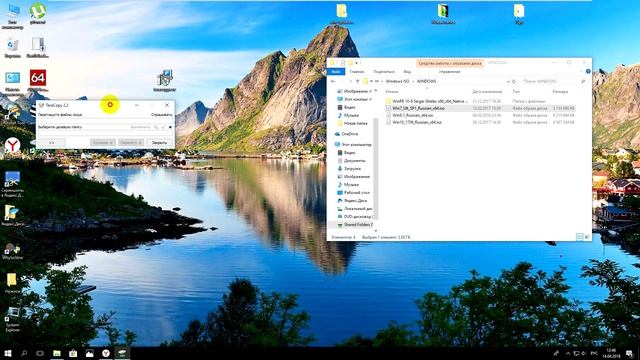Sort files by the Размер column
640x360 pixels.
tap(560, 91)
